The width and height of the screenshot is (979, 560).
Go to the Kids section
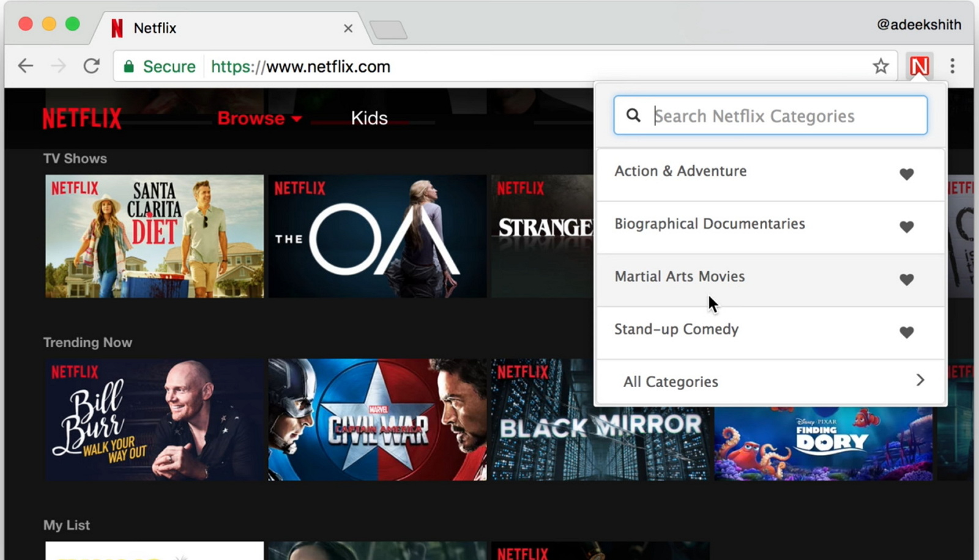coord(370,118)
